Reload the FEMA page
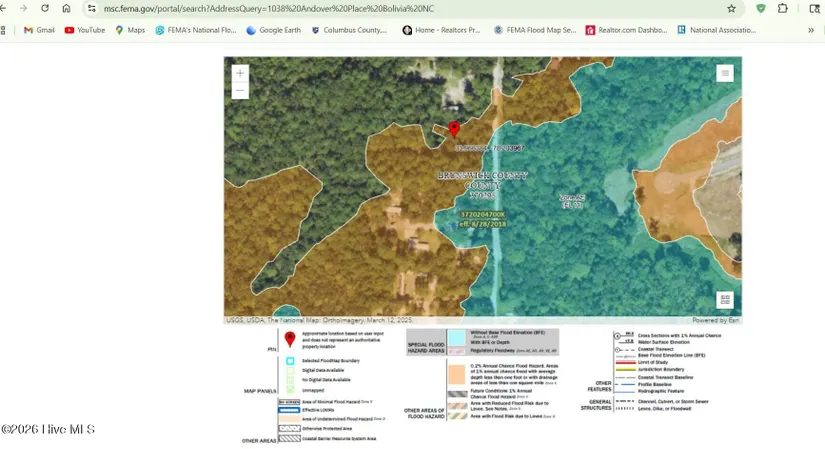The height and width of the screenshot is (449, 825). tap(45, 8)
